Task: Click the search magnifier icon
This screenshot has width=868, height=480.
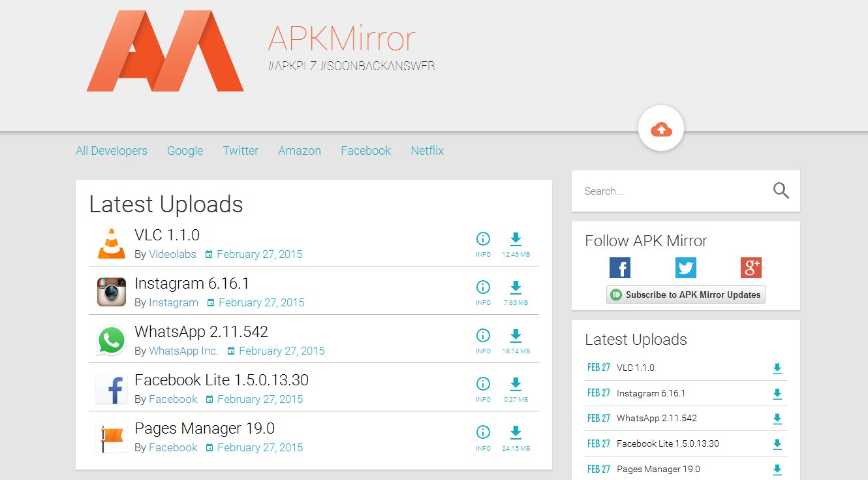Action: coord(781,191)
